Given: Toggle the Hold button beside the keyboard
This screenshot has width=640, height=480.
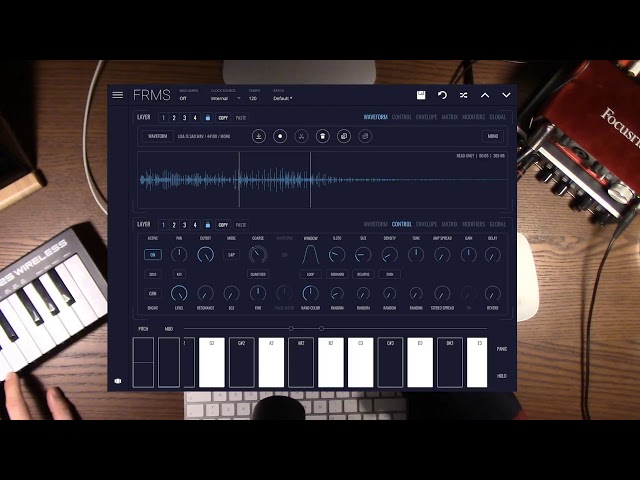Looking at the screenshot, I should tap(502, 376).
